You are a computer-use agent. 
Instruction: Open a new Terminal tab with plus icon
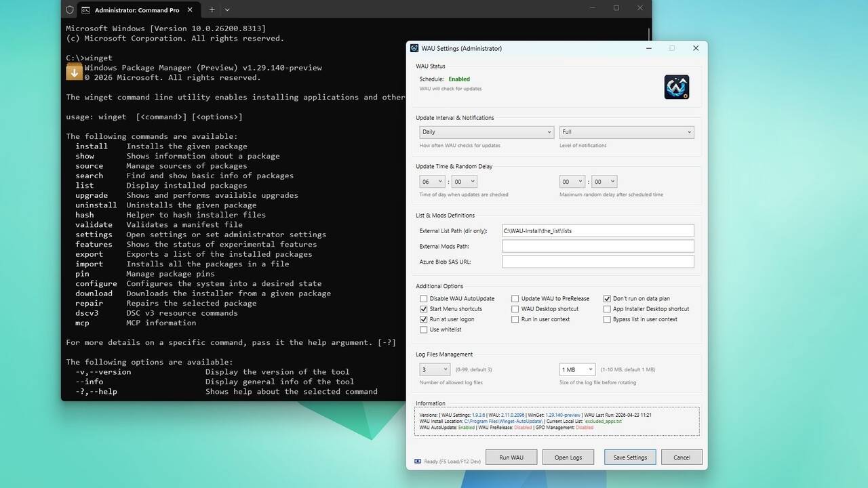pos(212,10)
